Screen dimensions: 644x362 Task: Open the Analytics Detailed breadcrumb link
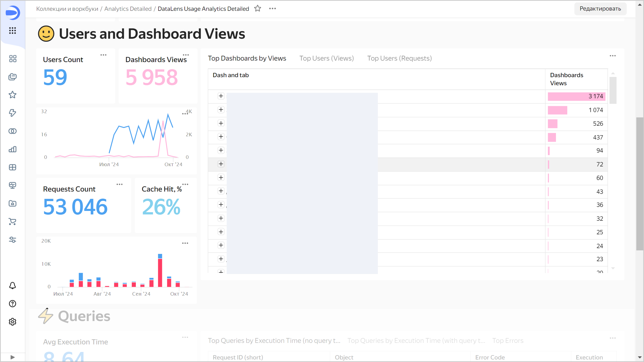128,8
